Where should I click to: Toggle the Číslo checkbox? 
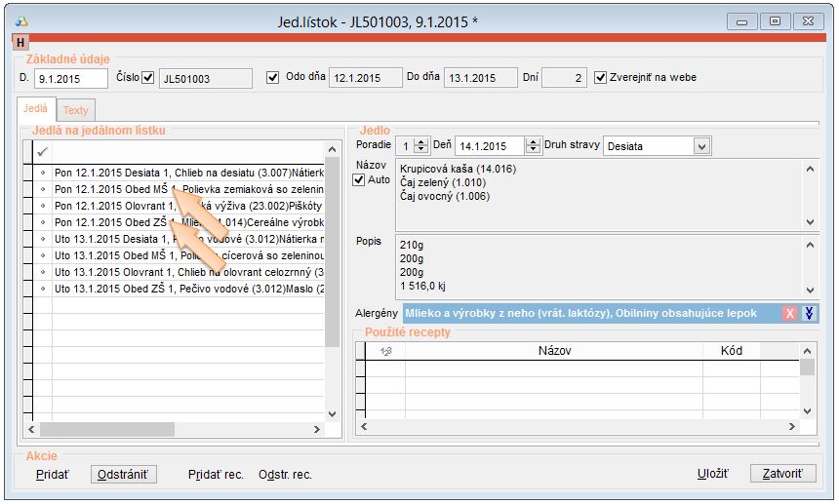[x=148, y=78]
